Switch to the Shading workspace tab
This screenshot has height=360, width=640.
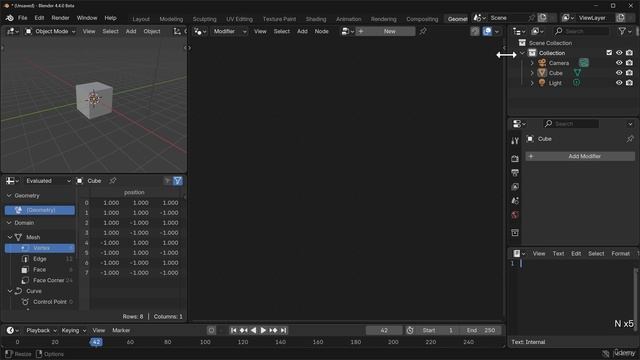[x=316, y=19]
